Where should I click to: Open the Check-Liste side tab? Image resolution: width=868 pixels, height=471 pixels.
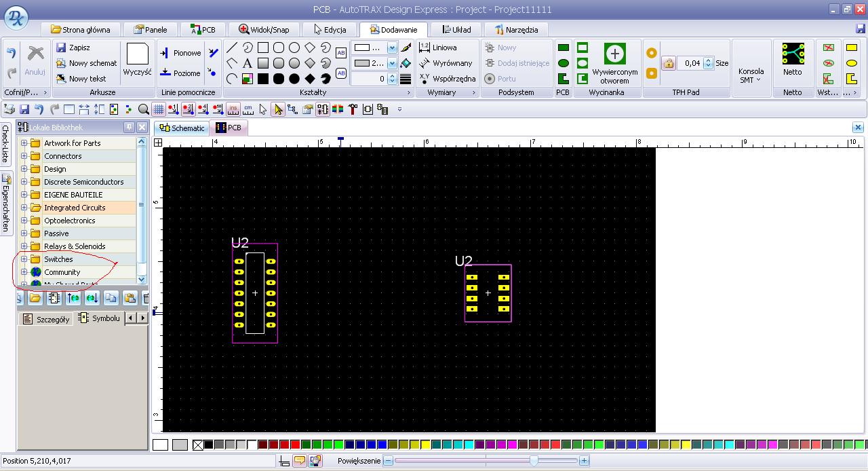[5, 143]
